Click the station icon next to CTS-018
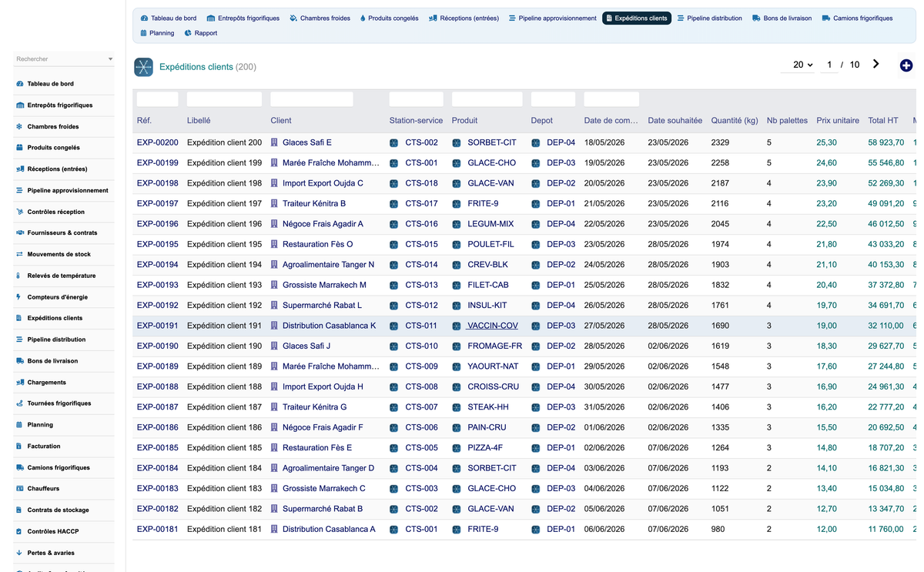Screen dimensions: 924x572 (x=394, y=183)
